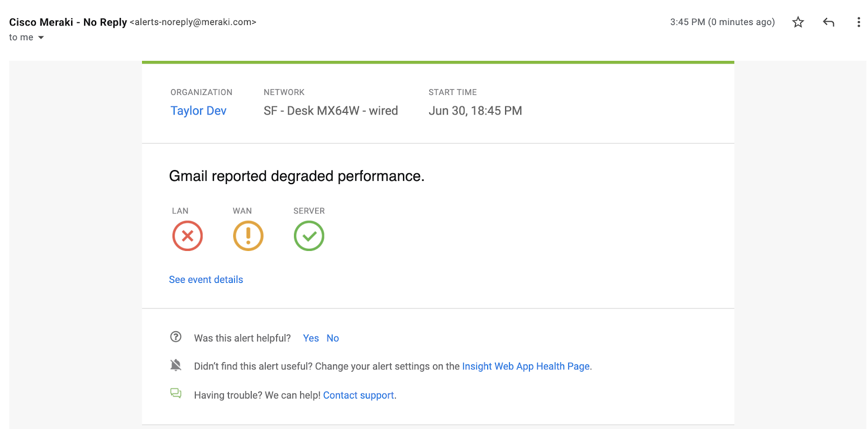
Task: Click the green chat bubbles support icon
Action: (x=176, y=393)
